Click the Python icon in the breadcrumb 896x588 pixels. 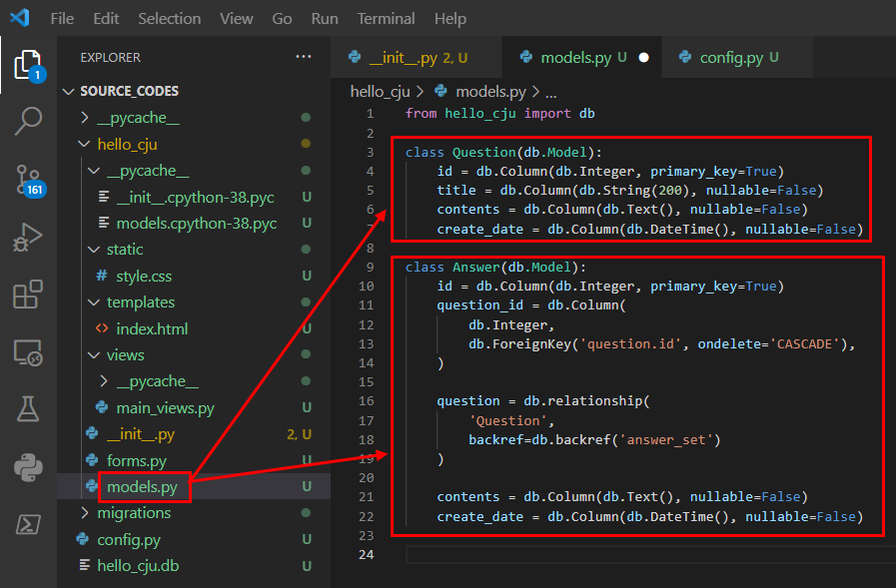coord(441,91)
